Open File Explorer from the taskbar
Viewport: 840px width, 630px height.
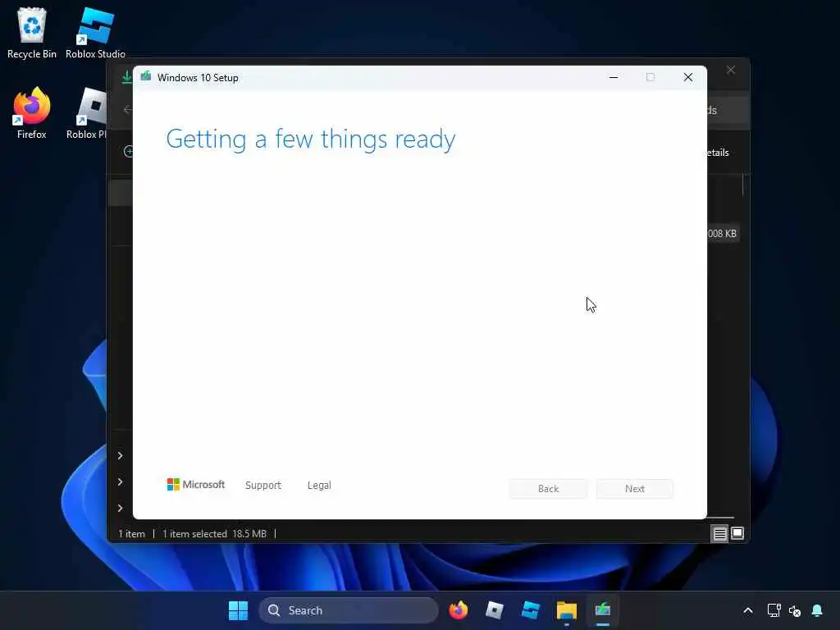click(x=566, y=610)
